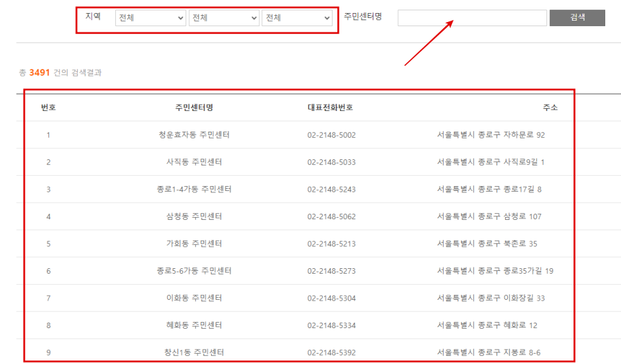Select 삼청동 주민센터 entry

pos(194,216)
